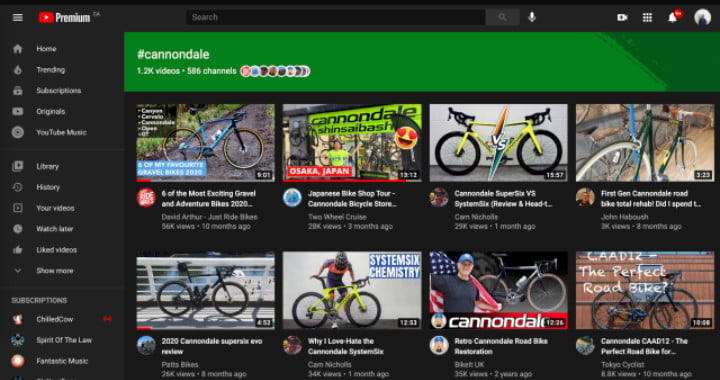
Task: Open title '6 of the Most Exciting Gravel' video
Action: click(209, 199)
